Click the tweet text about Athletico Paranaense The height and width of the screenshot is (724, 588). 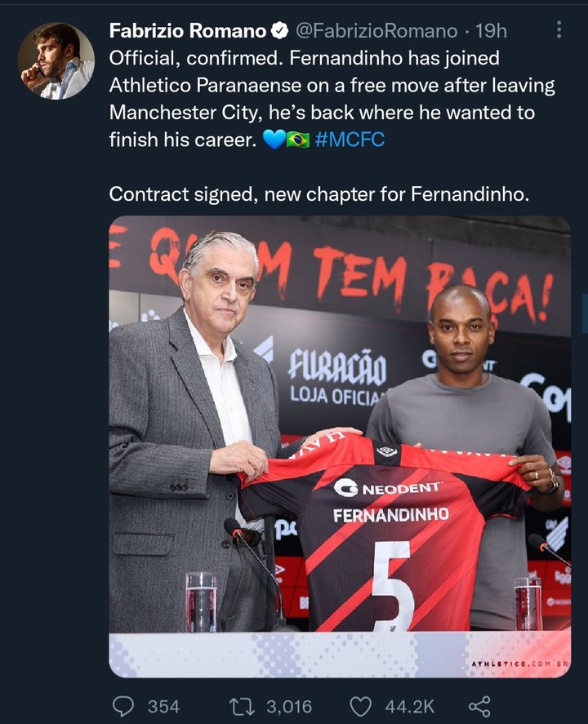(332, 99)
